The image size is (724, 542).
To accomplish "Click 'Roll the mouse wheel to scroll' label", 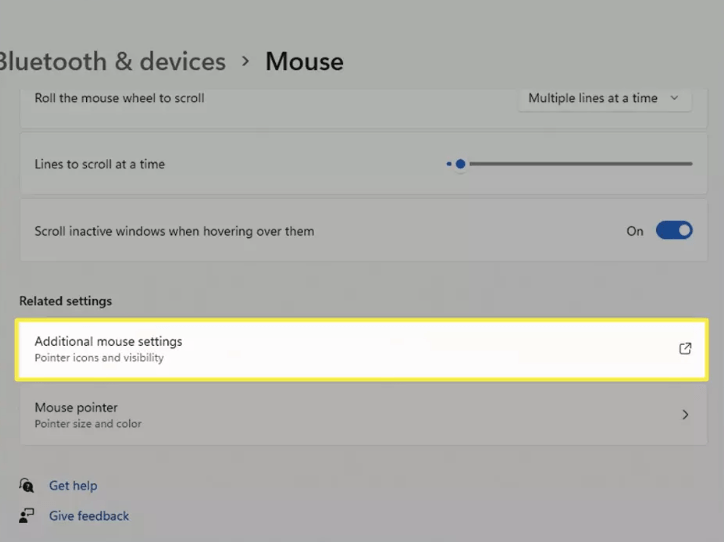I will pyautogui.click(x=120, y=98).
